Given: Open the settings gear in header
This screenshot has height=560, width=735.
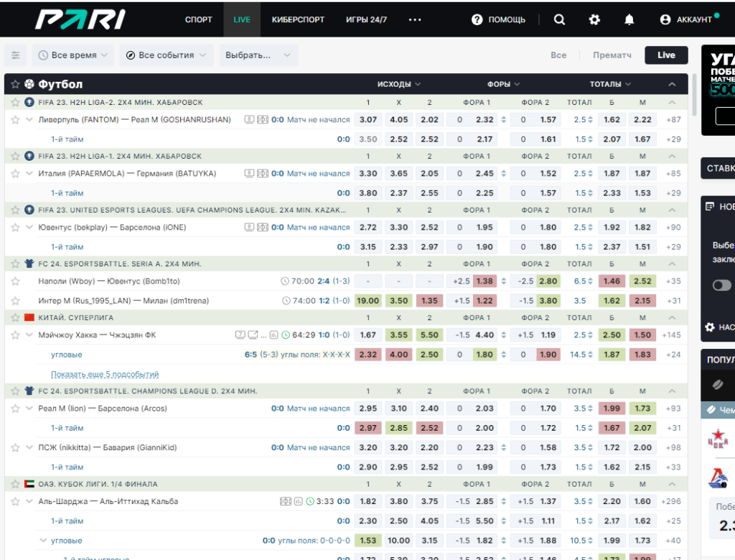Looking at the screenshot, I should click(x=594, y=19).
